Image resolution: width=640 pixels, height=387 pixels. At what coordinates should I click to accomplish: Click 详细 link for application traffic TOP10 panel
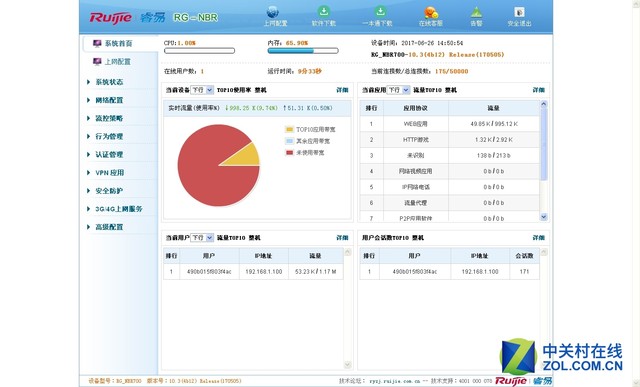(x=538, y=90)
